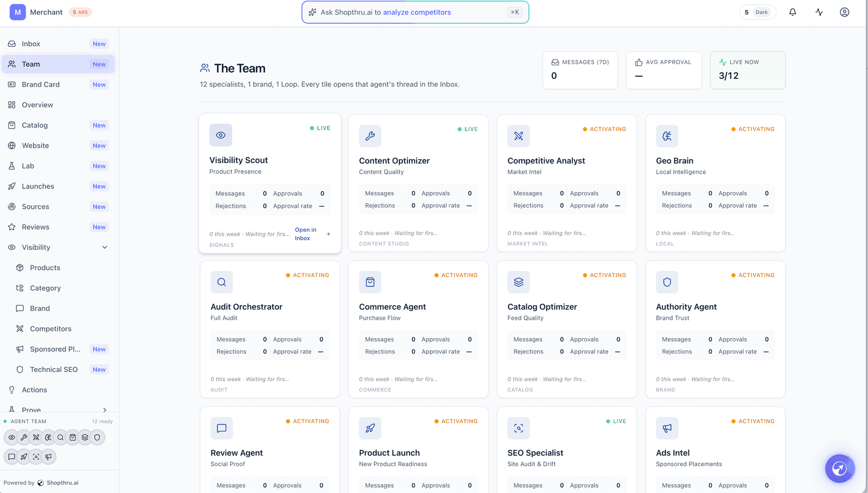The height and width of the screenshot is (493, 868).
Task: Click brain agent chip in Agent Team
Action: coord(48,437)
